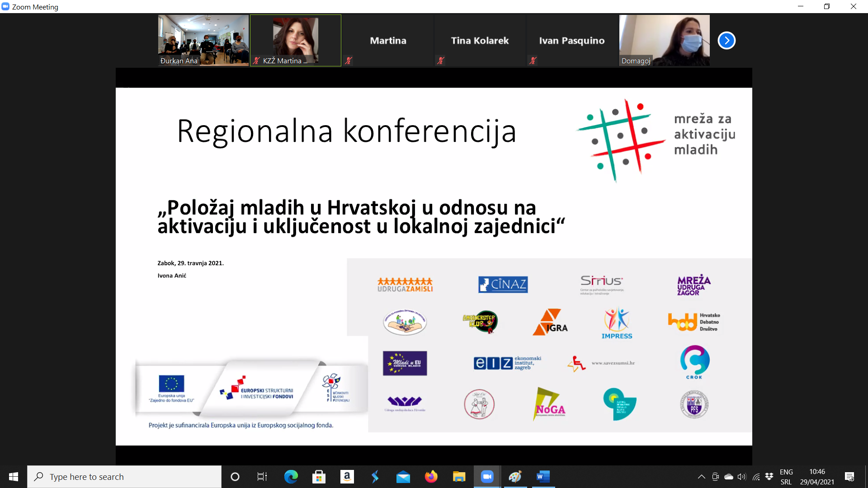The width and height of the screenshot is (868, 488).
Task: Expand hidden system tray icons
Action: click(x=701, y=477)
